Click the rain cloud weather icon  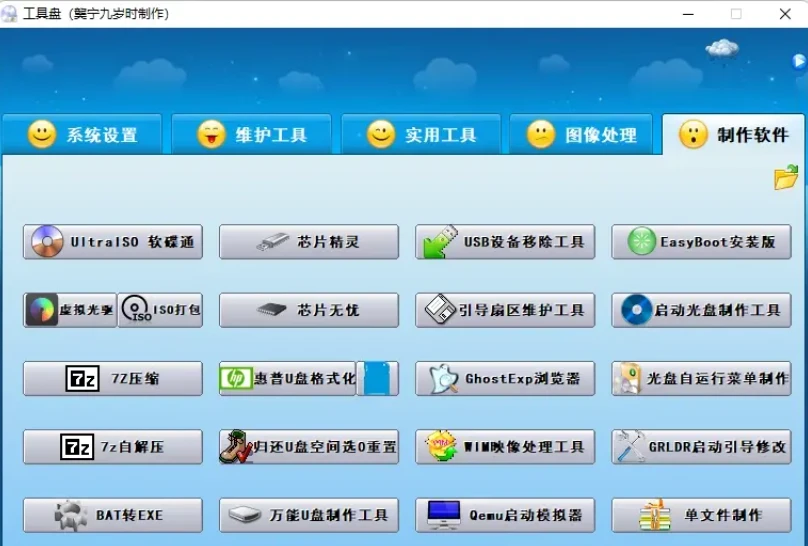coord(722,50)
